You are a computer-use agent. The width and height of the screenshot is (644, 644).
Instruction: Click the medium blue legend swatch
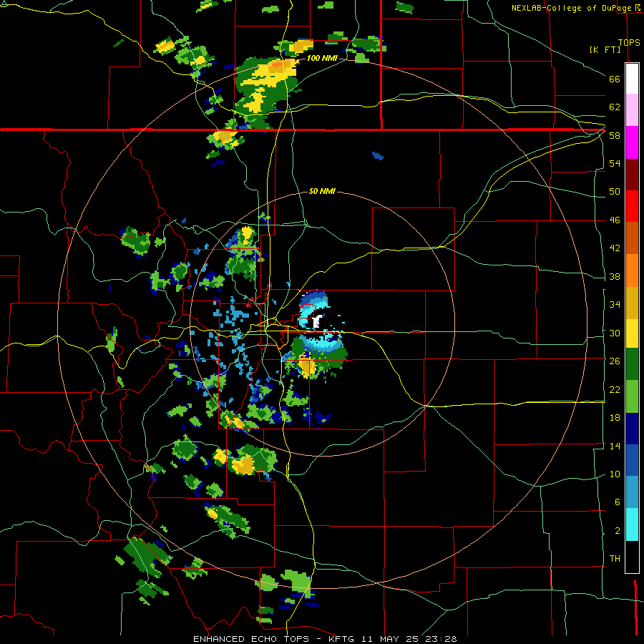coord(632,460)
